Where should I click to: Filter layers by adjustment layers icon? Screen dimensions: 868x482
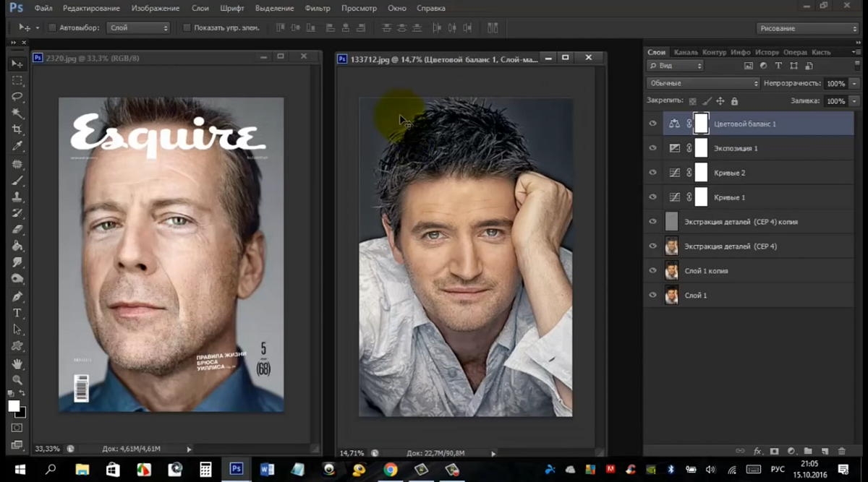(x=763, y=65)
